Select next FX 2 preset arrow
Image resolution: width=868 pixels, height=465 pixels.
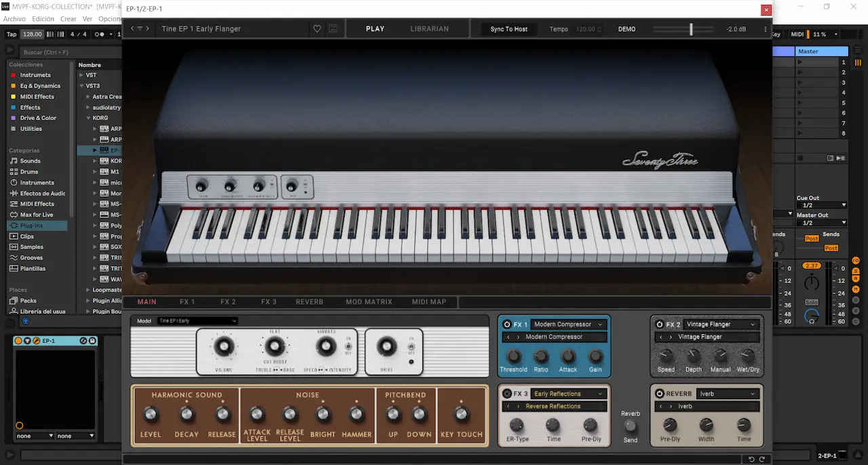click(671, 337)
